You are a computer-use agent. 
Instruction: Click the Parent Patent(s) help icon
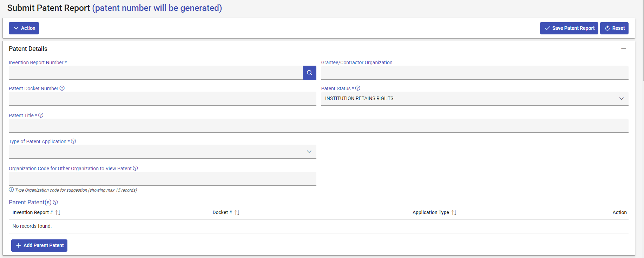55,202
